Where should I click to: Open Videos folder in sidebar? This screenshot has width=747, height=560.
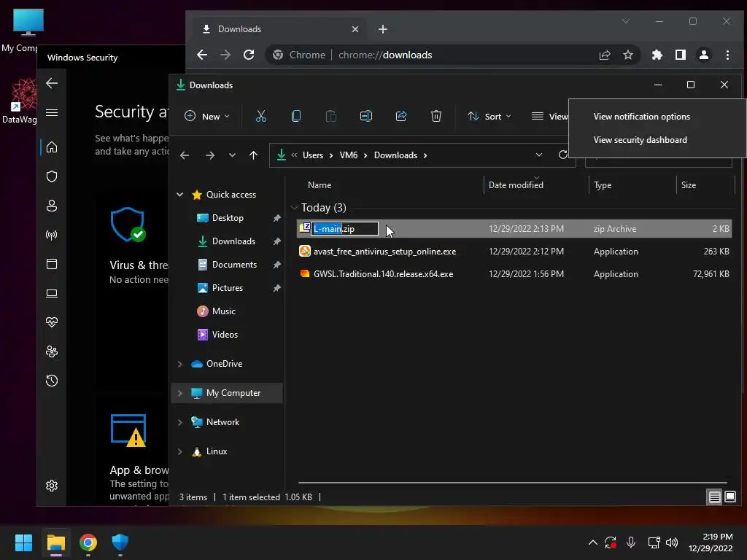click(225, 335)
